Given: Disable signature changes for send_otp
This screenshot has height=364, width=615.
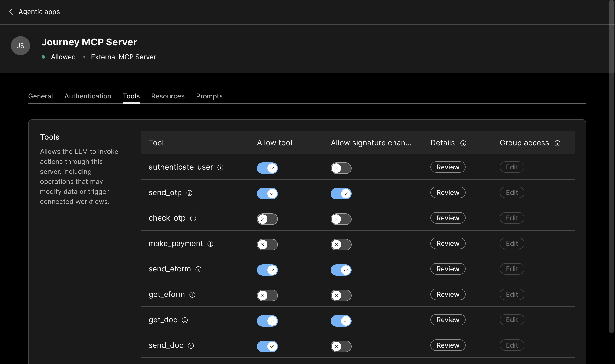Looking at the screenshot, I should point(341,193).
